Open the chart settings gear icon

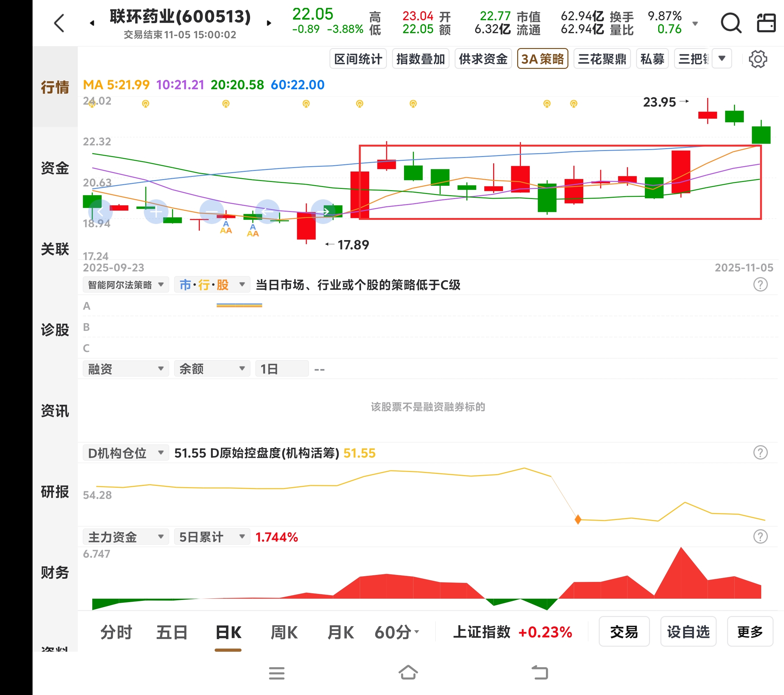pos(758,59)
